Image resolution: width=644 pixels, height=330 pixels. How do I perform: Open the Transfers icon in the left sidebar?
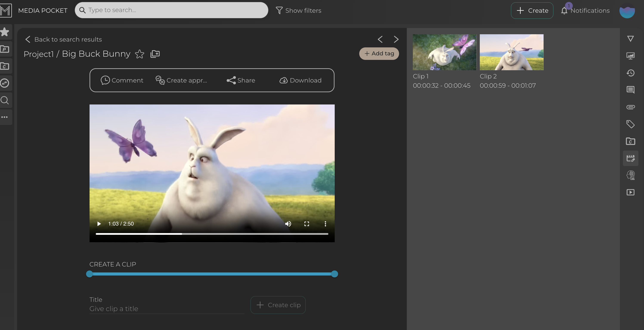coord(5,83)
